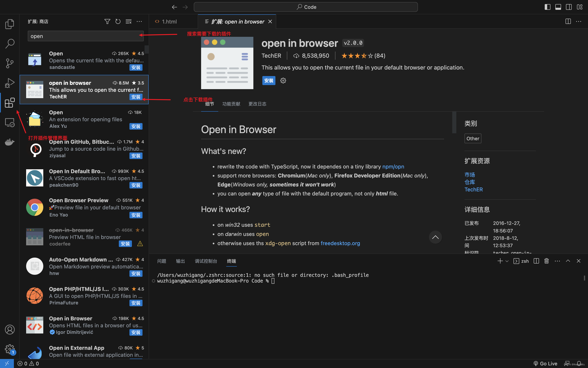Switch to 输出 output panel tab

coord(180,261)
